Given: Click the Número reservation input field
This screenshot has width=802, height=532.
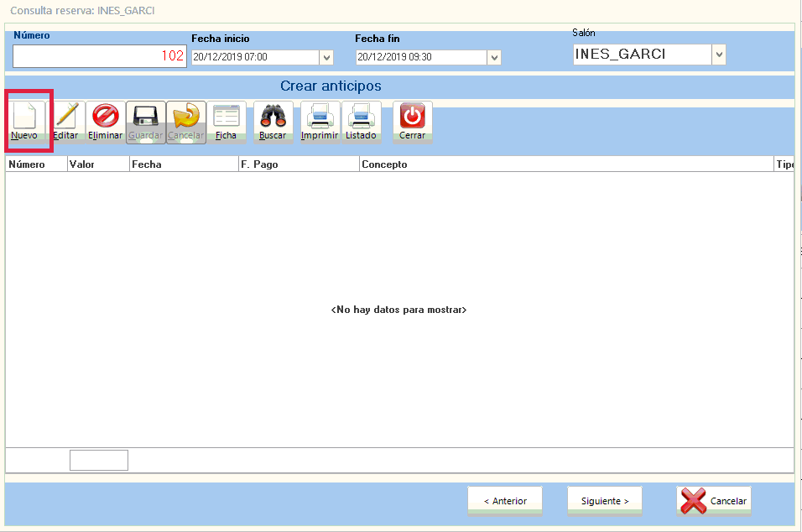Looking at the screenshot, I should tap(99, 56).
